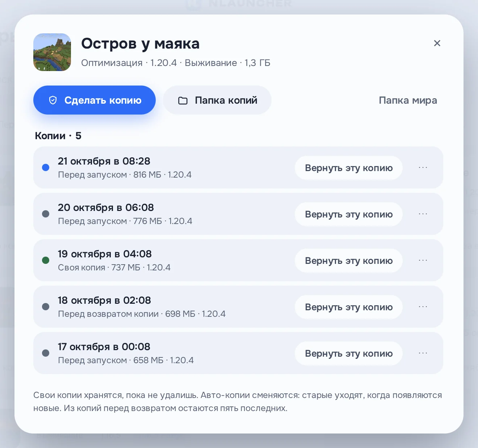Click the folder icon in Папка копий
Screen dimensions: 478x448
click(x=183, y=100)
